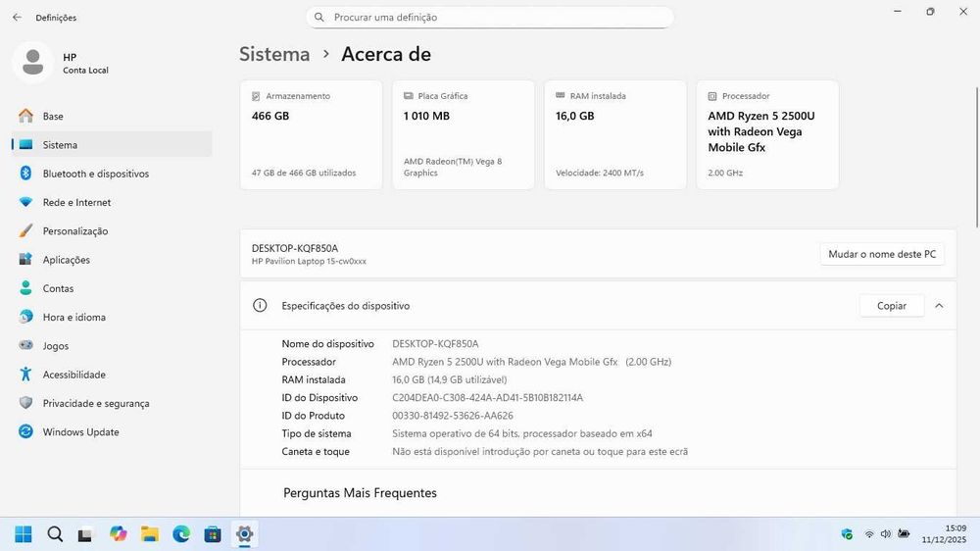Image resolution: width=980 pixels, height=551 pixels.
Task: Click the DESKTOP-KQF850A device name value
Action: (435, 344)
